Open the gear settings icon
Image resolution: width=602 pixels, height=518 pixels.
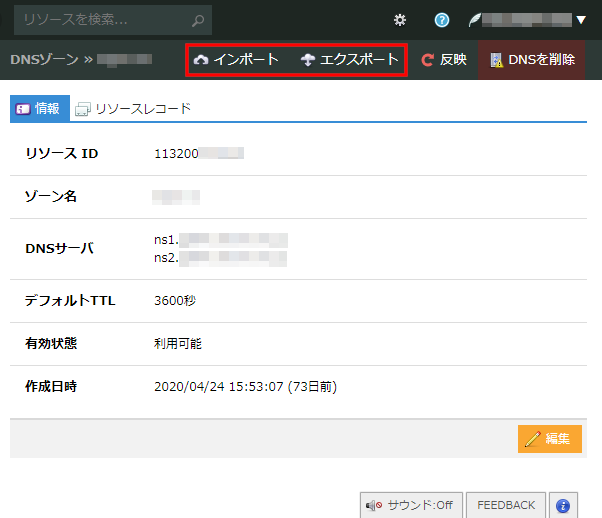[400, 19]
